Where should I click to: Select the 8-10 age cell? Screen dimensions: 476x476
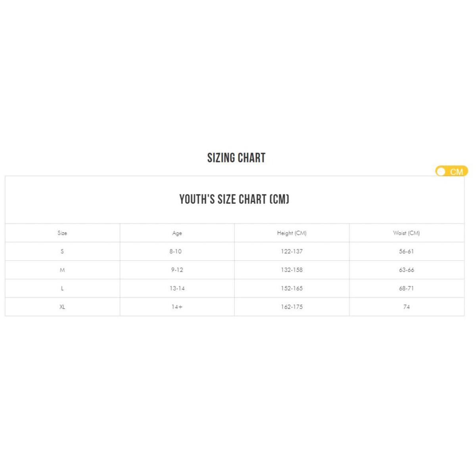point(175,251)
